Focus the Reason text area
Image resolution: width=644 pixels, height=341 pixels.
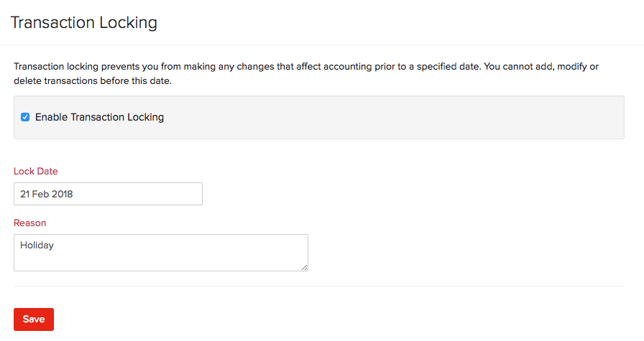coord(161,253)
